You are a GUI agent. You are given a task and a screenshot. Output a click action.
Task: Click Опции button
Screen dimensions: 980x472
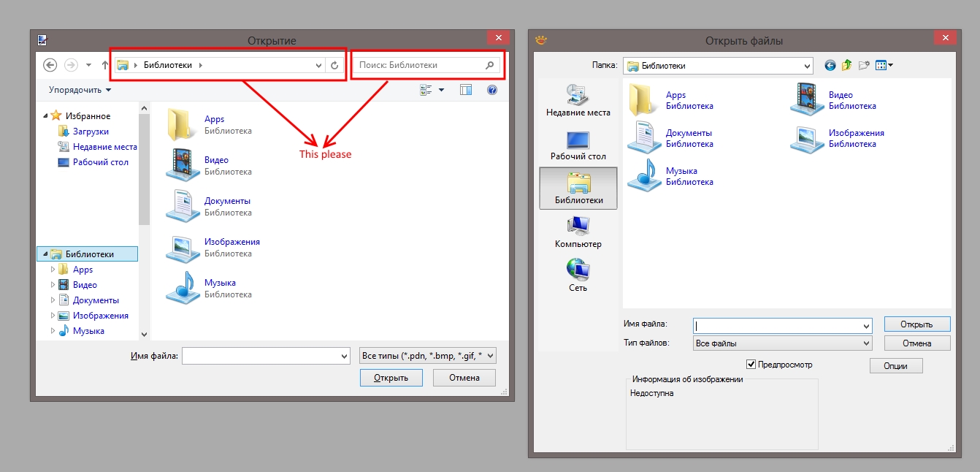[x=896, y=366]
